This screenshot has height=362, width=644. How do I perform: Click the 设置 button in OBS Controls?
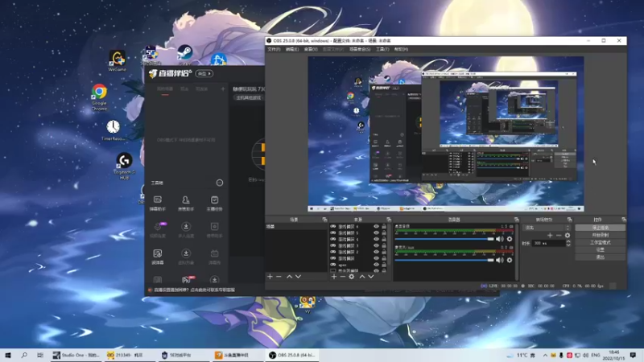pyautogui.click(x=600, y=249)
